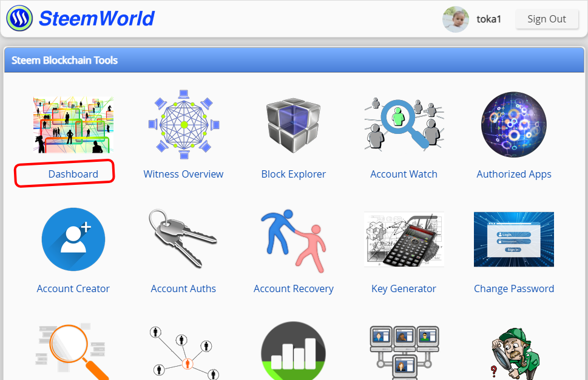Image resolution: width=588 pixels, height=380 pixels.
Task: Open the Dashboard colorful people icon
Action: click(73, 125)
